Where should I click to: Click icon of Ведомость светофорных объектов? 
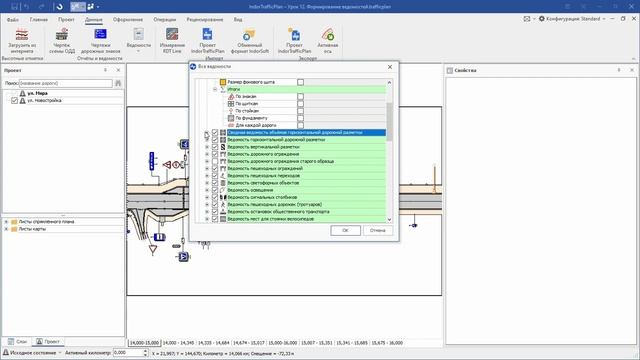point(223,183)
